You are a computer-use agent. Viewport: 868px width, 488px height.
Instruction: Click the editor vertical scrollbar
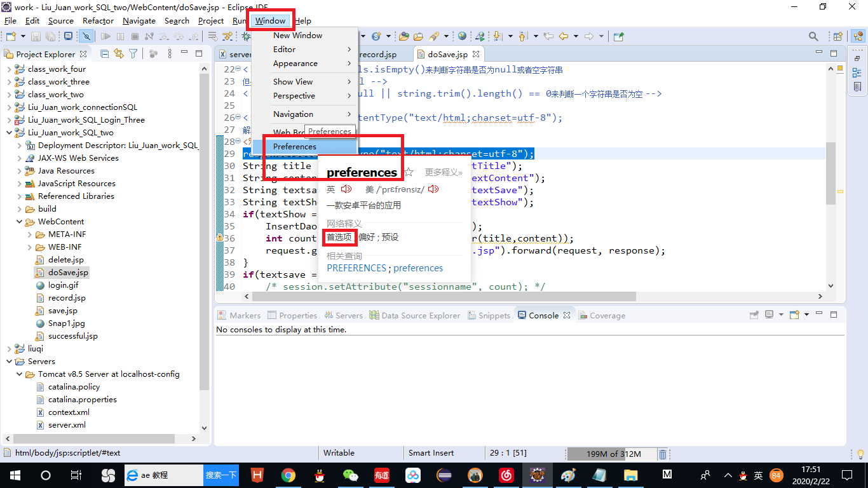[831, 174]
